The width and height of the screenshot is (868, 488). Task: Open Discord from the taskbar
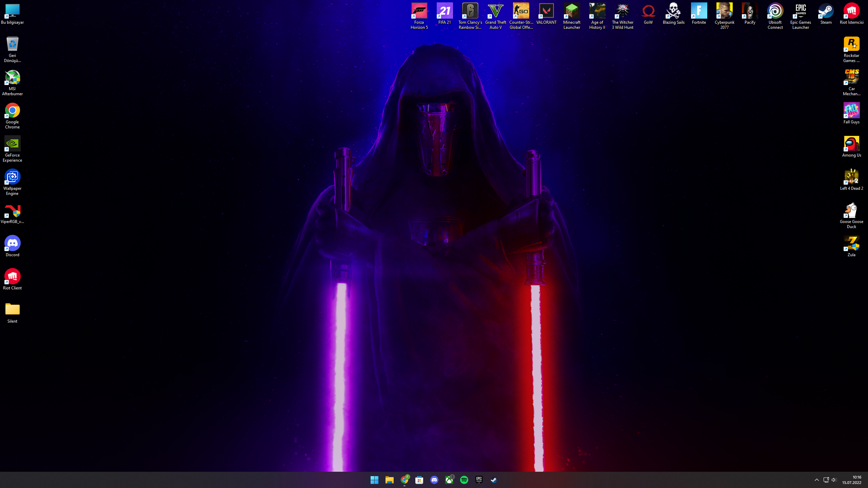pyautogui.click(x=434, y=480)
